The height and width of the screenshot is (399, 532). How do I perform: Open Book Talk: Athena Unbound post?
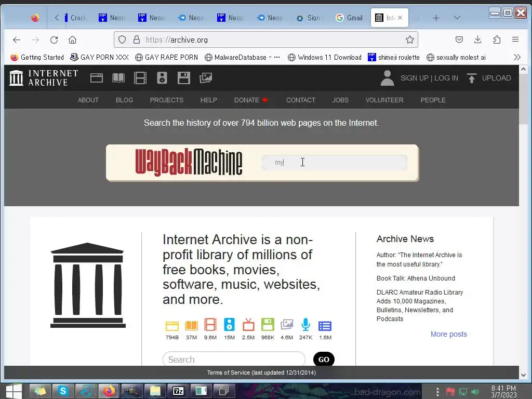(416, 278)
